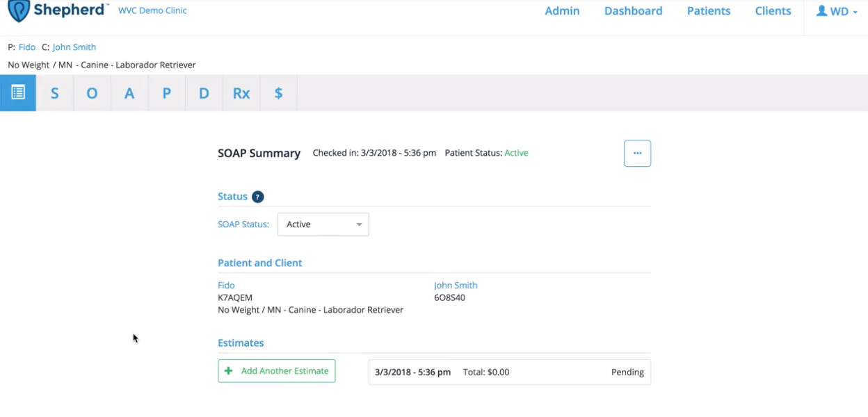Open the Clients page

click(x=773, y=11)
